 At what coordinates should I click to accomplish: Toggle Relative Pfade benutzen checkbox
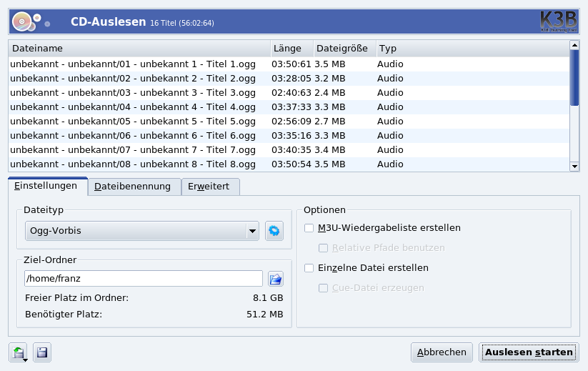pyautogui.click(x=323, y=248)
